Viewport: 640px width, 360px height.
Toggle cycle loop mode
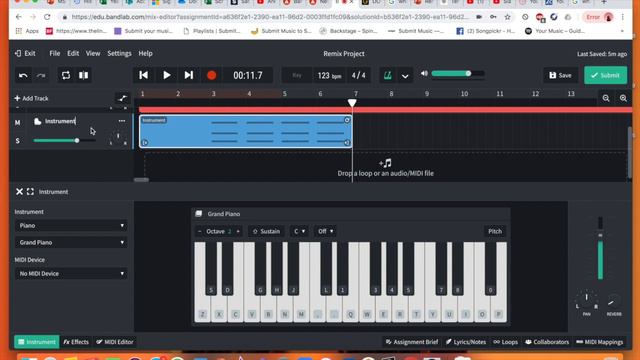pyautogui.click(x=66, y=76)
